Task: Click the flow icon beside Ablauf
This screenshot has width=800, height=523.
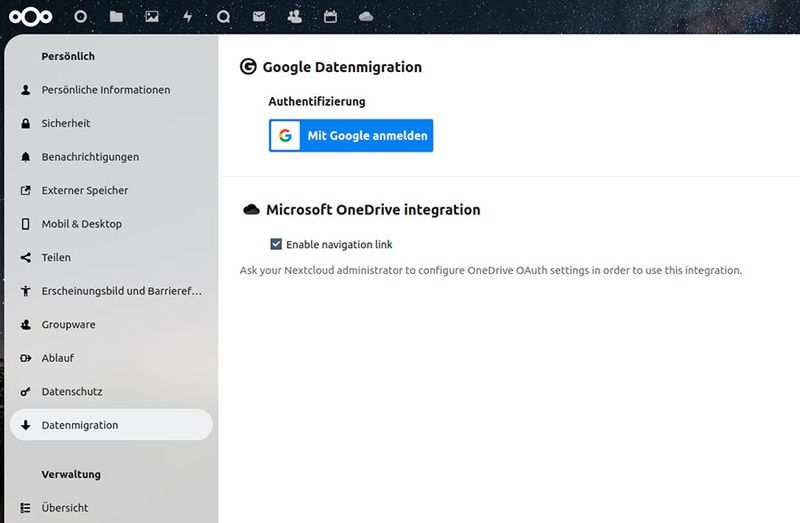Action: [x=26, y=358]
